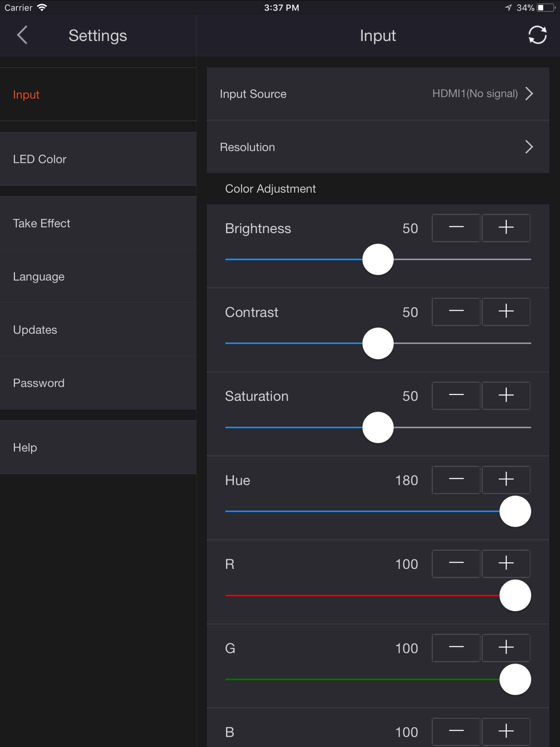The height and width of the screenshot is (747, 560).
Task: Open Language settings
Action: 98,277
